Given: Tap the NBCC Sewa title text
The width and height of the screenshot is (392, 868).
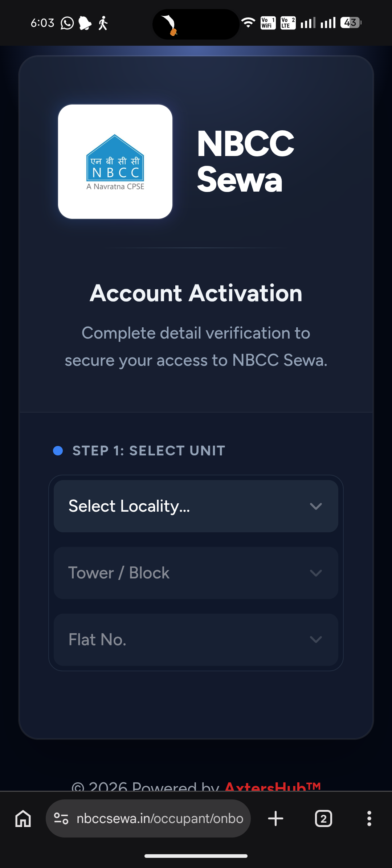Looking at the screenshot, I should point(245,161).
